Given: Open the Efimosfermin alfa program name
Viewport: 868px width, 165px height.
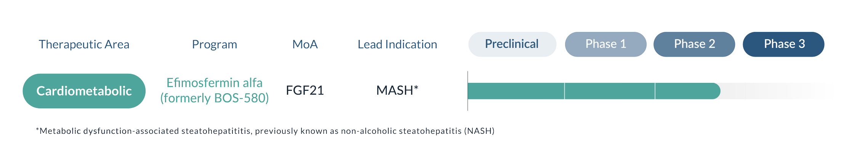Looking at the screenshot, I should click(x=215, y=82).
